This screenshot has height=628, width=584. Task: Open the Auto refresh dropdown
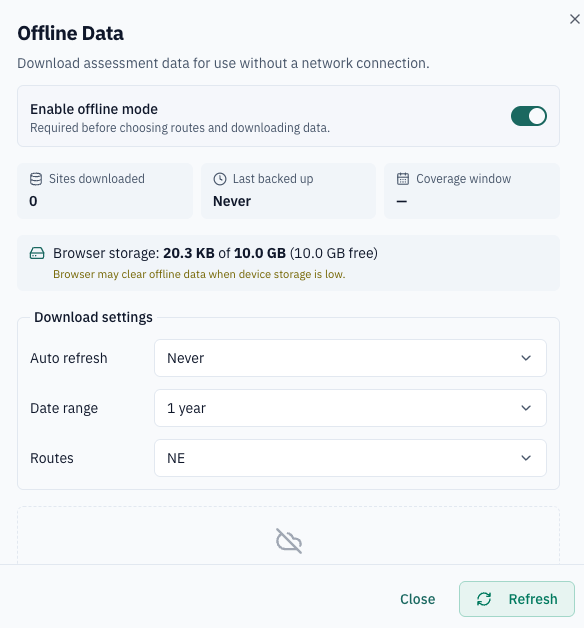(x=350, y=358)
